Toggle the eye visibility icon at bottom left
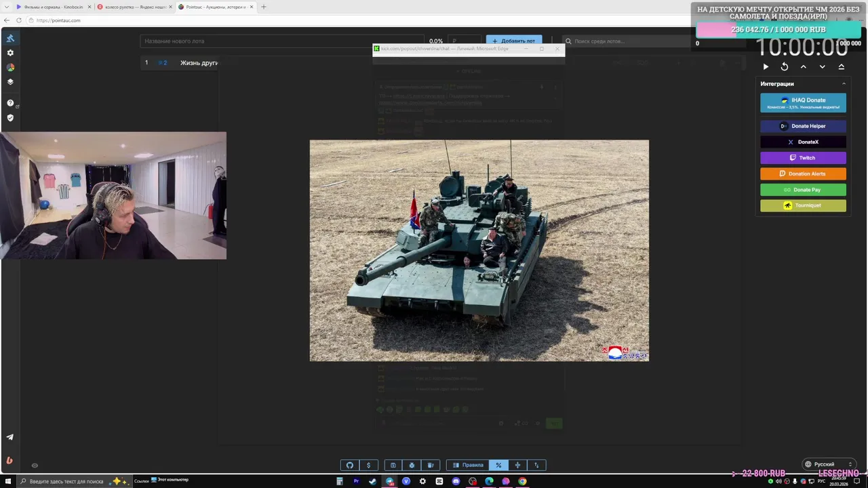Screen dimensions: 868x488 point(35,465)
